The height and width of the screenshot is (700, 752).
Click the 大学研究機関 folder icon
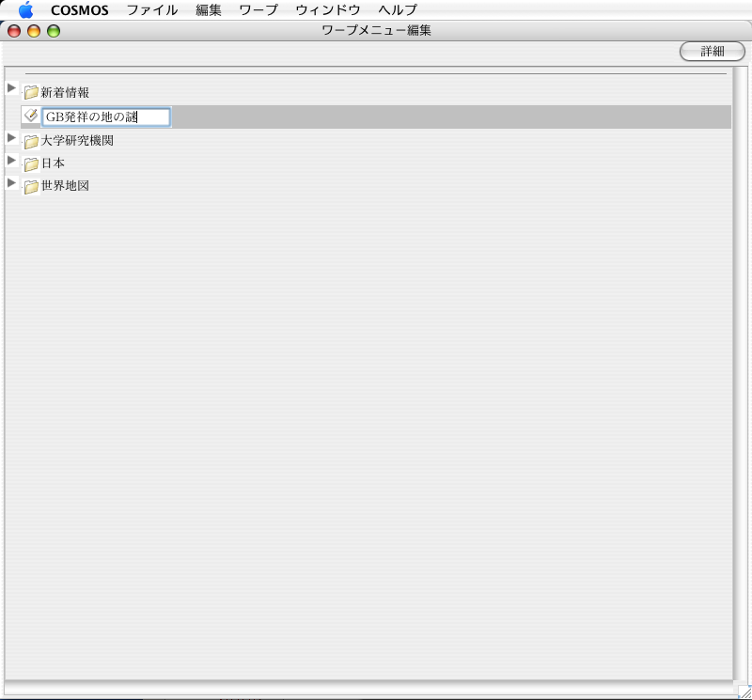click(x=31, y=141)
